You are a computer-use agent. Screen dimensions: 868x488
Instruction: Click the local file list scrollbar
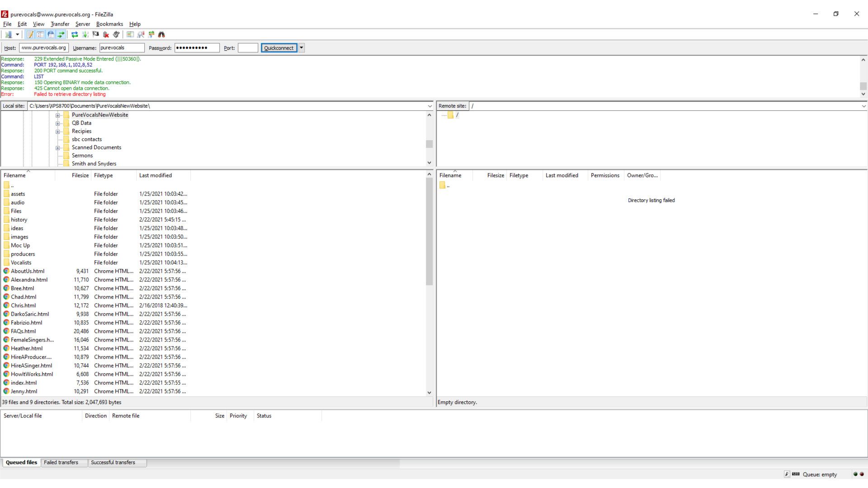tap(429, 231)
